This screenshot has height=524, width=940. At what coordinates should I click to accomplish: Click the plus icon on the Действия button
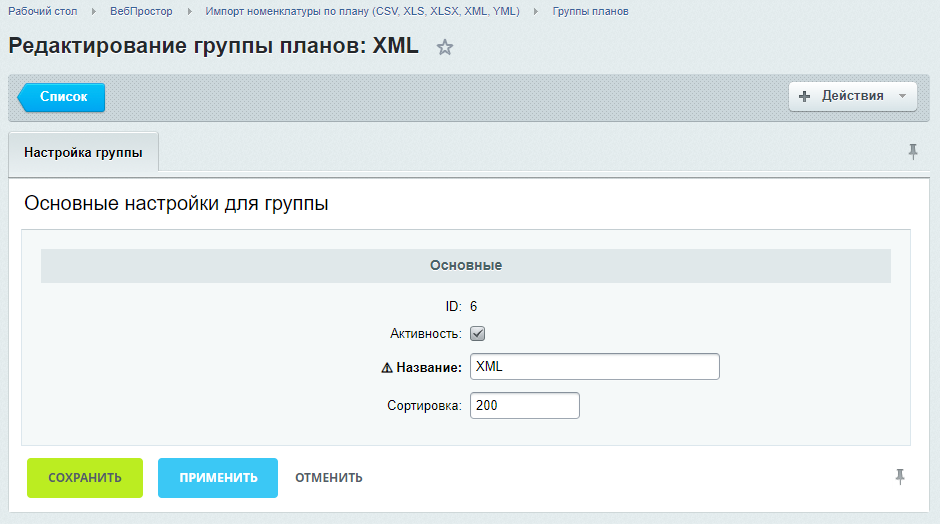[x=805, y=96]
